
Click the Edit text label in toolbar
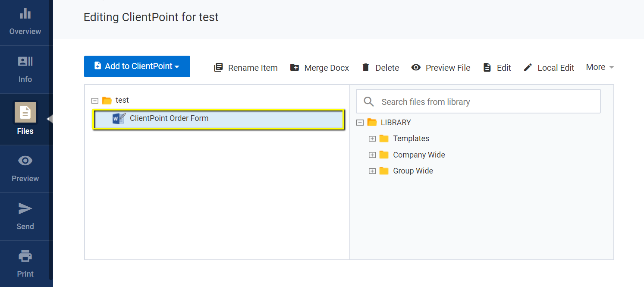(504, 68)
